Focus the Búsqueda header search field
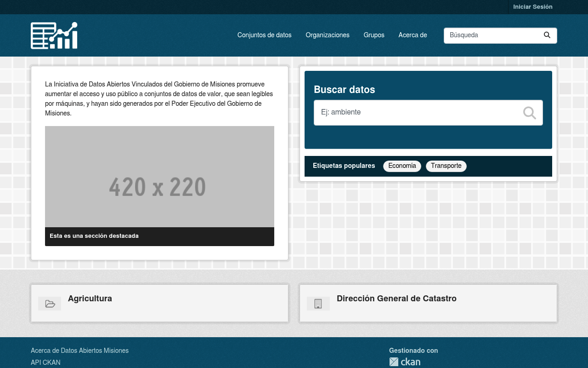588x368 pixels. pos(500,35)
